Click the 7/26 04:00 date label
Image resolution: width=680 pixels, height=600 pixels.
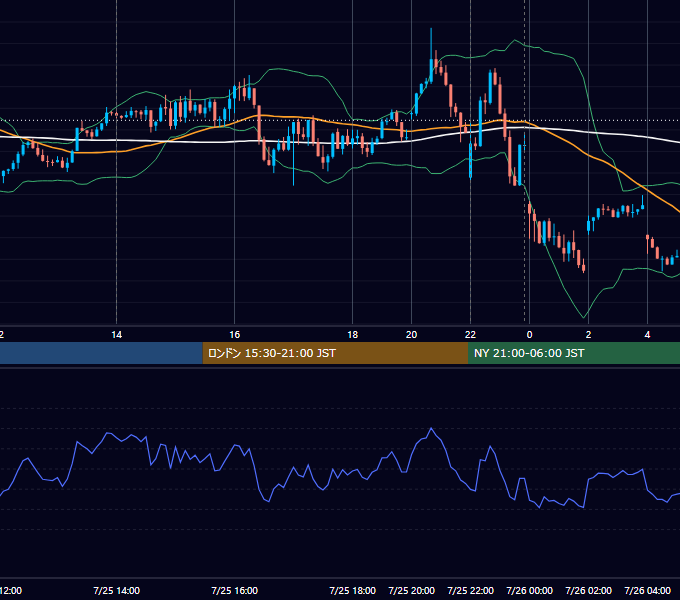click(x=647, y=590)
